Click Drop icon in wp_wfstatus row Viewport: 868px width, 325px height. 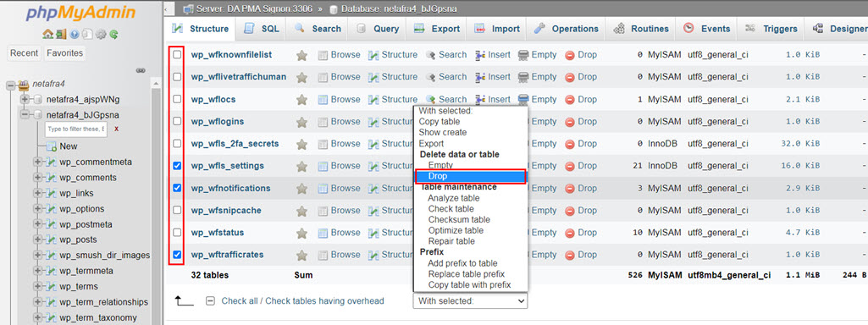570,233
